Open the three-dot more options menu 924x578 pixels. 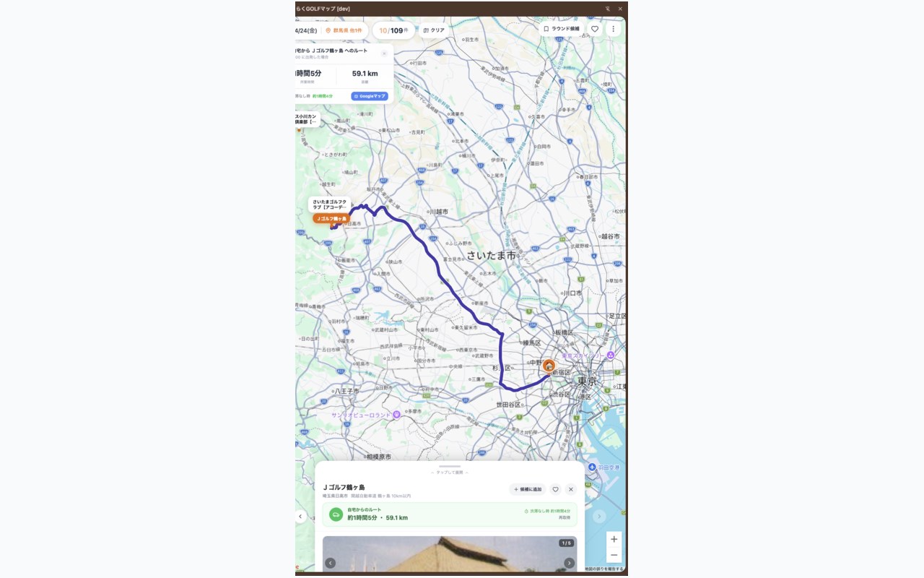(613, 29)
